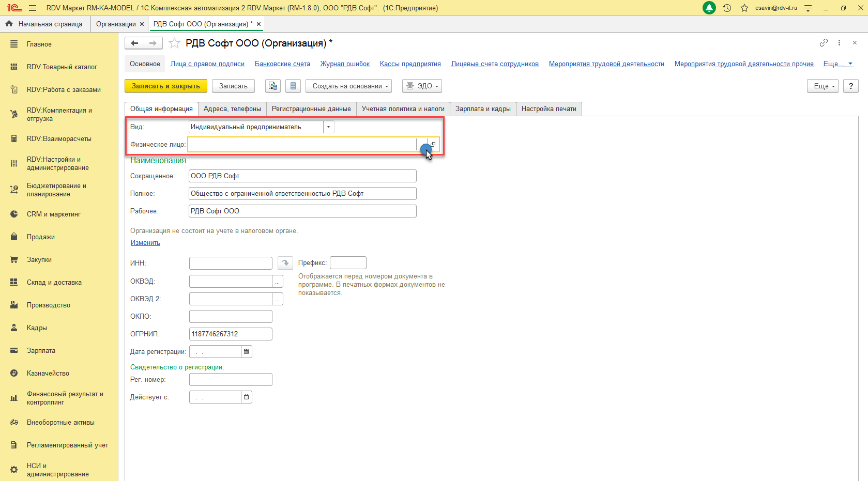Click into the ИНН input field

231,263
